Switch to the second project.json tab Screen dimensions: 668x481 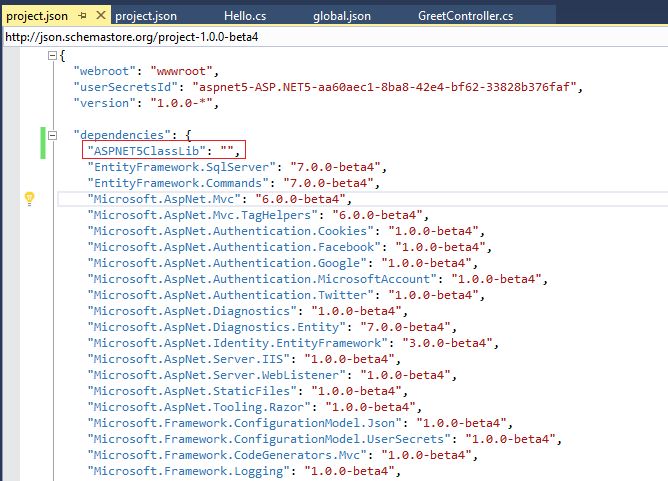point(146,16)
